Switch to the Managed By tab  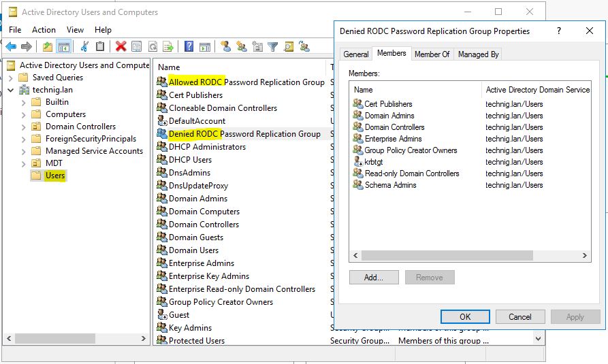tap(479, 54)
